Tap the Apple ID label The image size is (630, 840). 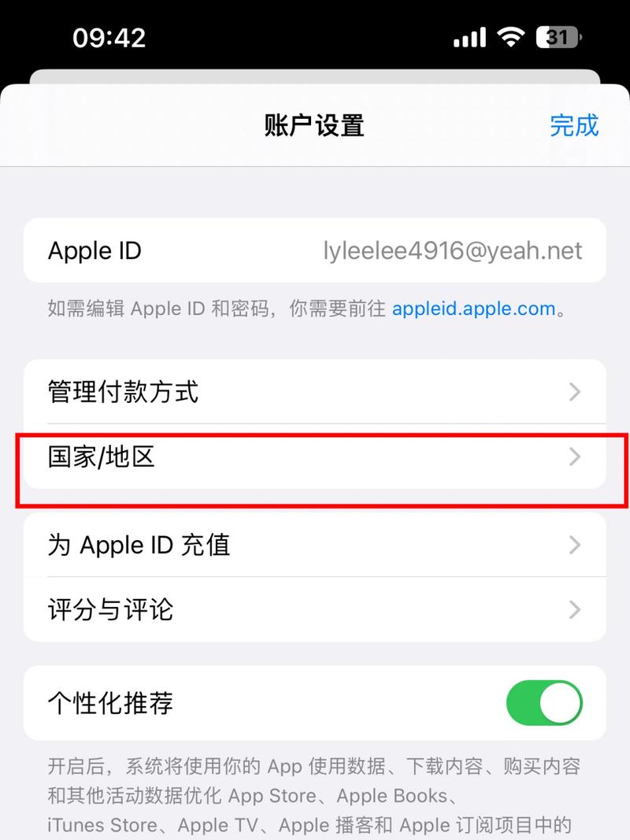(x=94, y=250)
